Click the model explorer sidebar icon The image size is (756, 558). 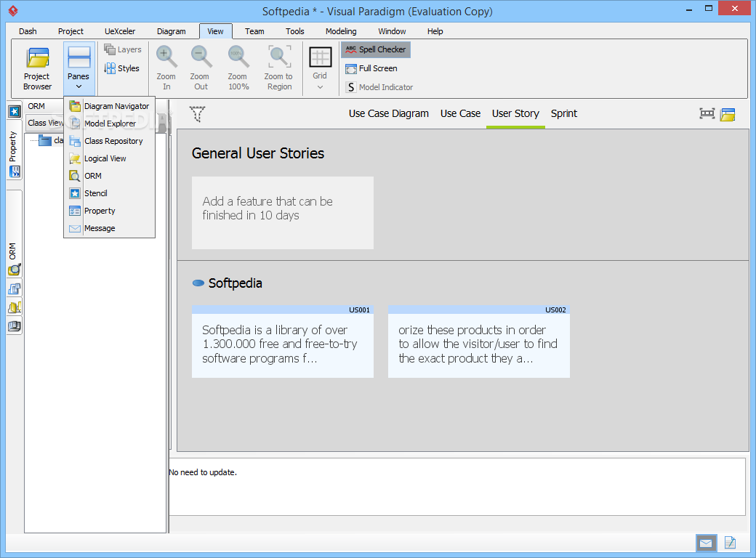[15, 326]
